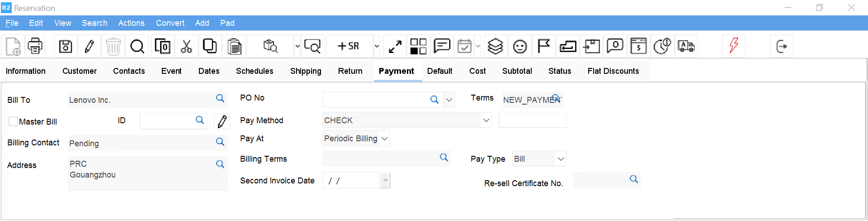Click the stacked layers toolbar icon
Image resolution: width=868 pixels, height=221 pixels.
coord(495,46)
